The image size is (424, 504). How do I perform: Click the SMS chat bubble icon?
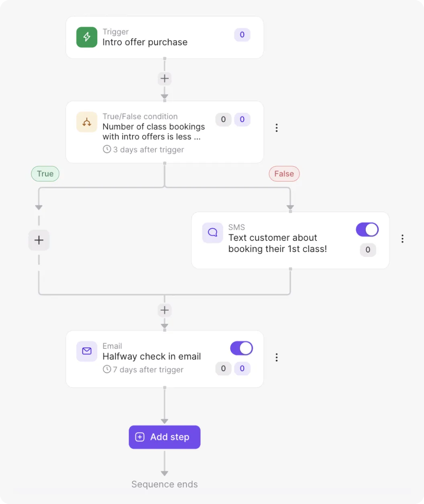tap(213, 232)
